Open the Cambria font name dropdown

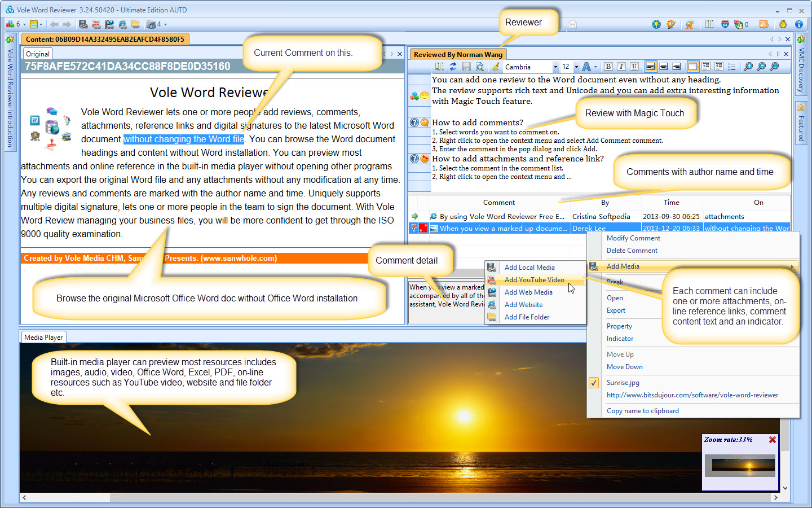pos(555,67)
